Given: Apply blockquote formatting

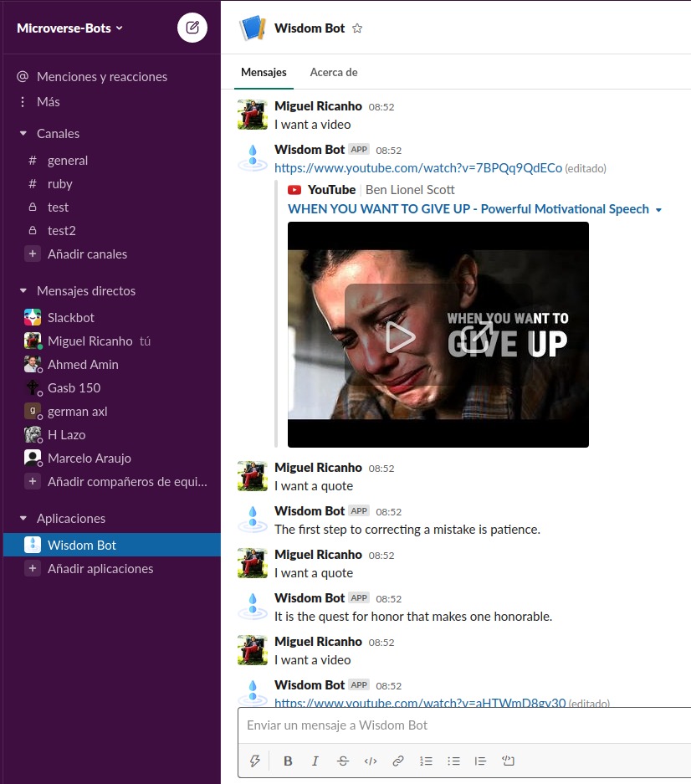Looking at the screenshot, I should [480, 761].
